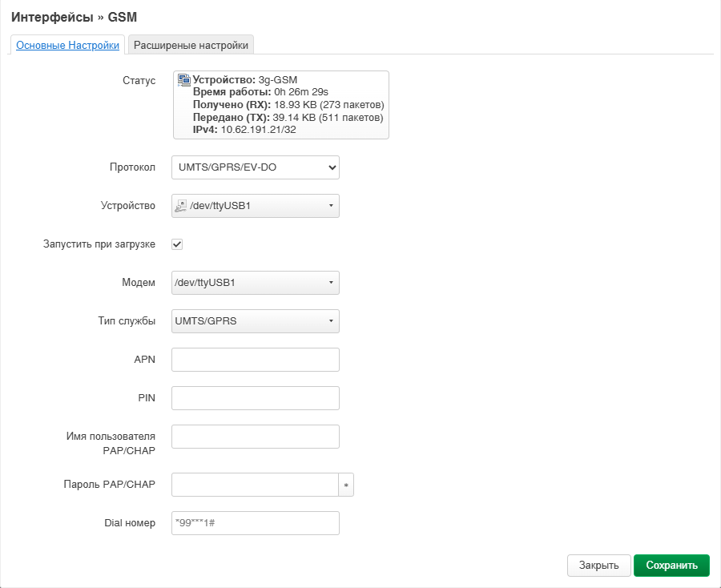Select the Имя пользователя PAP/CHAP input
Viewport: 721px width, 588px height.
pyautogui.click(x=256, y=437)
